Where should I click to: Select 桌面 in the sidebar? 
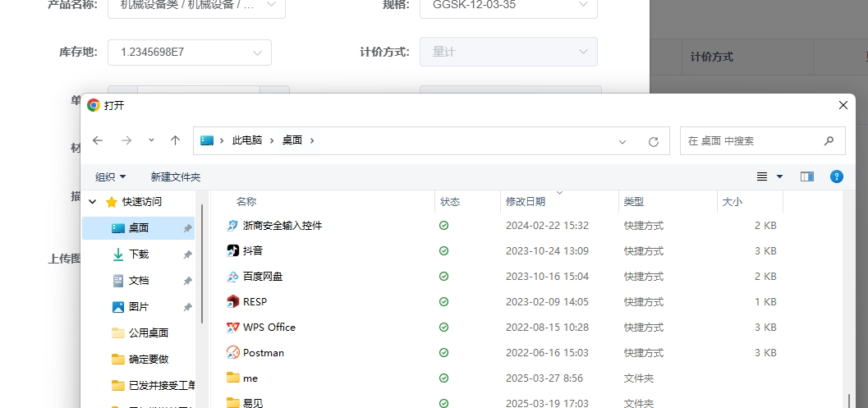pos(139,228)
